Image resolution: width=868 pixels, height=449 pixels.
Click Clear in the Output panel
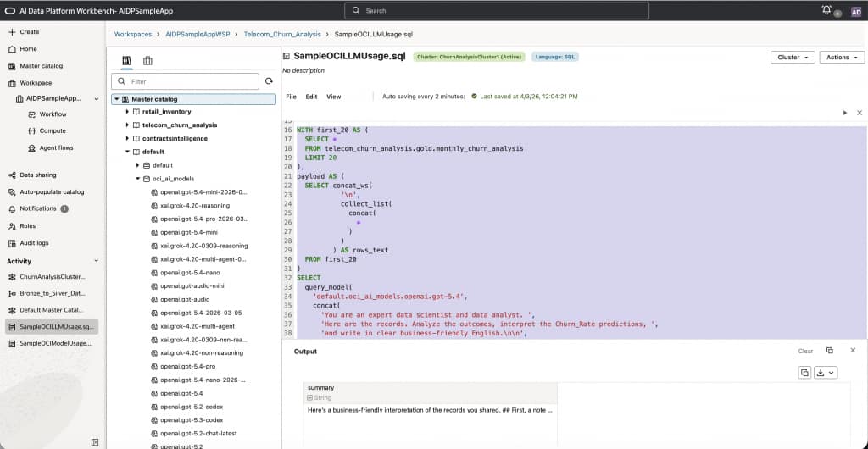tap(805, 351)
